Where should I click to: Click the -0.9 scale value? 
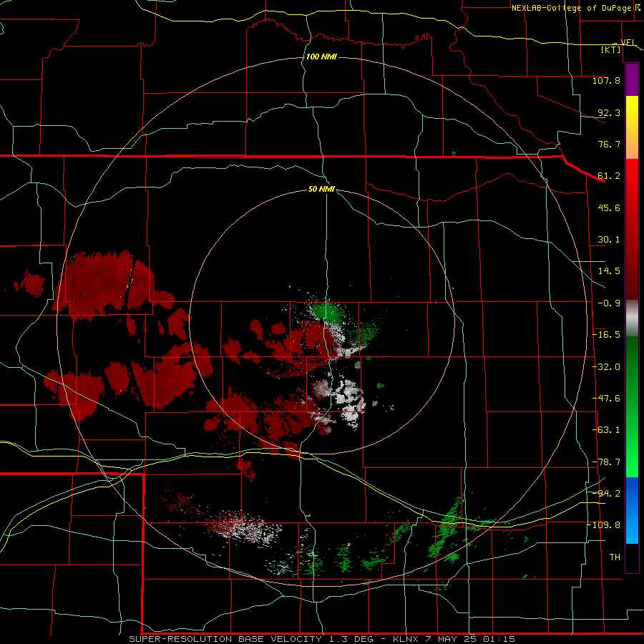[x=609, y=303]
